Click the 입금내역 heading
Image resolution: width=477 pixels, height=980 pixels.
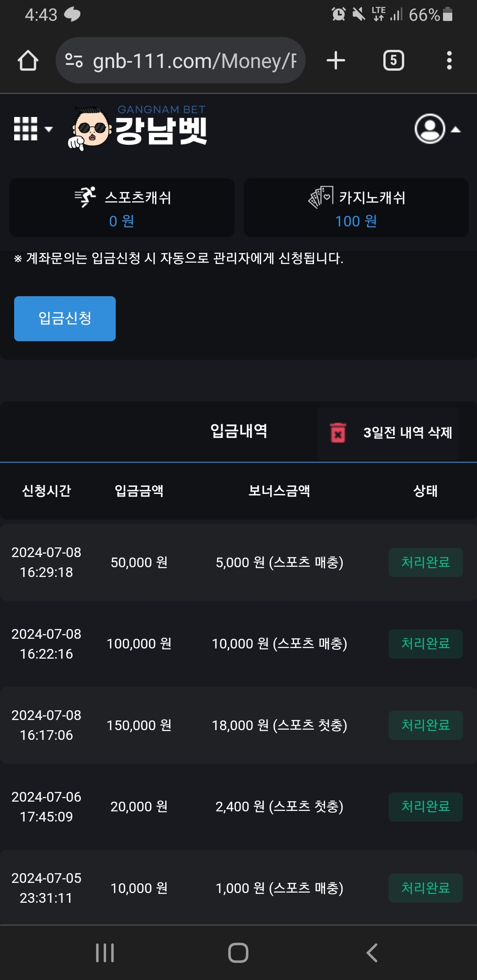238,431
